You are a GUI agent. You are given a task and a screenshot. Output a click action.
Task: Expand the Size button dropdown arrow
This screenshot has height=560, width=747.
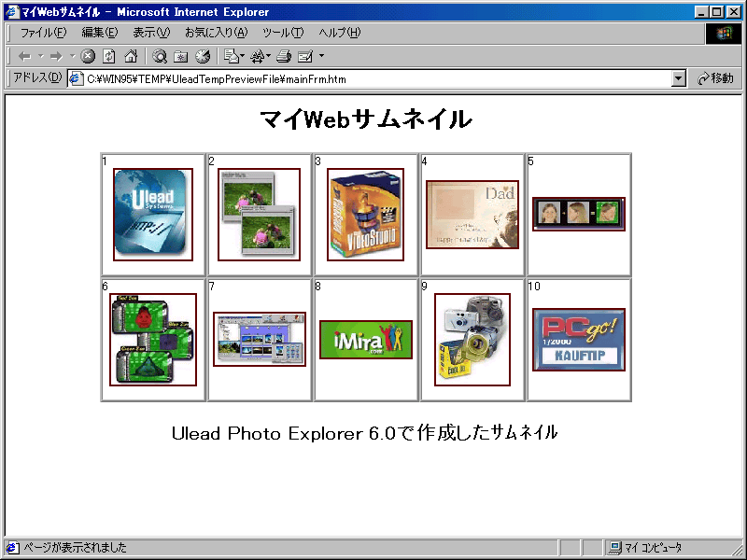point(268,56)
